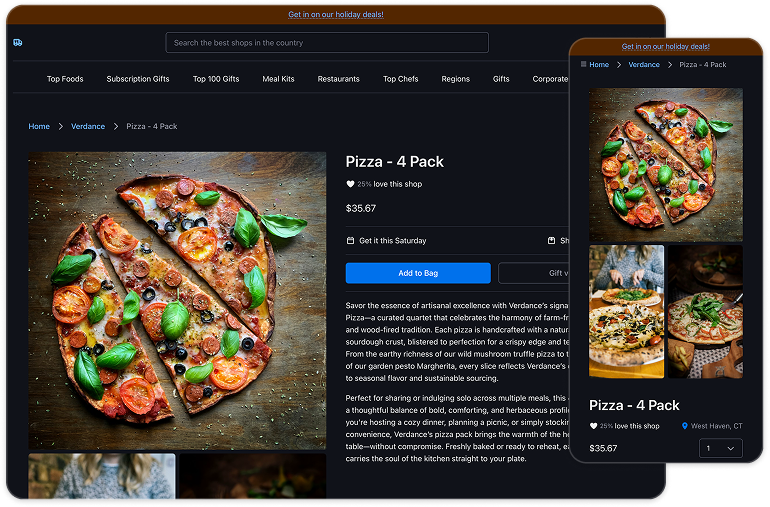Image resolution: width=770 pixels, height=507 pixels.
Task: Click the Get it this Saturday text
Action: coord(392,241)
